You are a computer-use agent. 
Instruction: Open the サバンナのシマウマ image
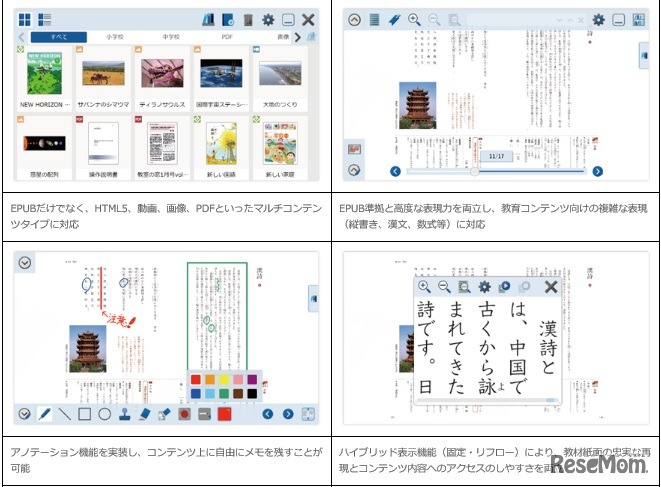(103, 78)
